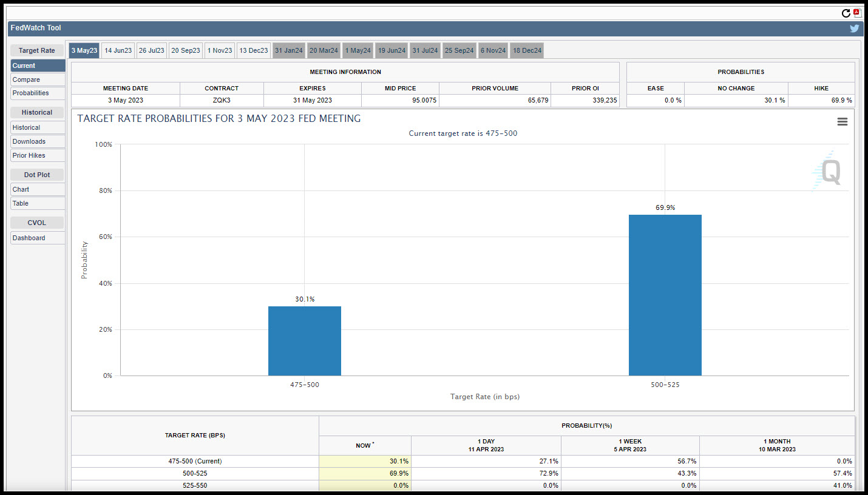Click the 500-525 probability bar

coord(665,295)
